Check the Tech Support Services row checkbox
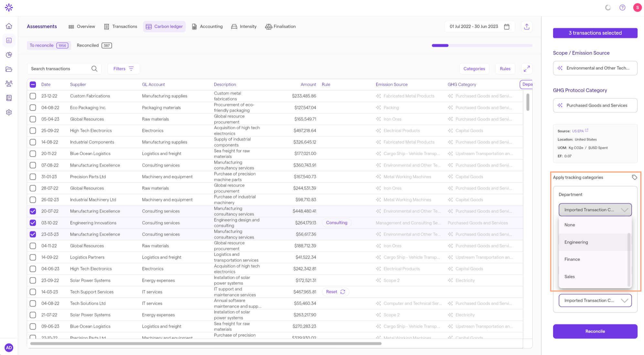 33,292
